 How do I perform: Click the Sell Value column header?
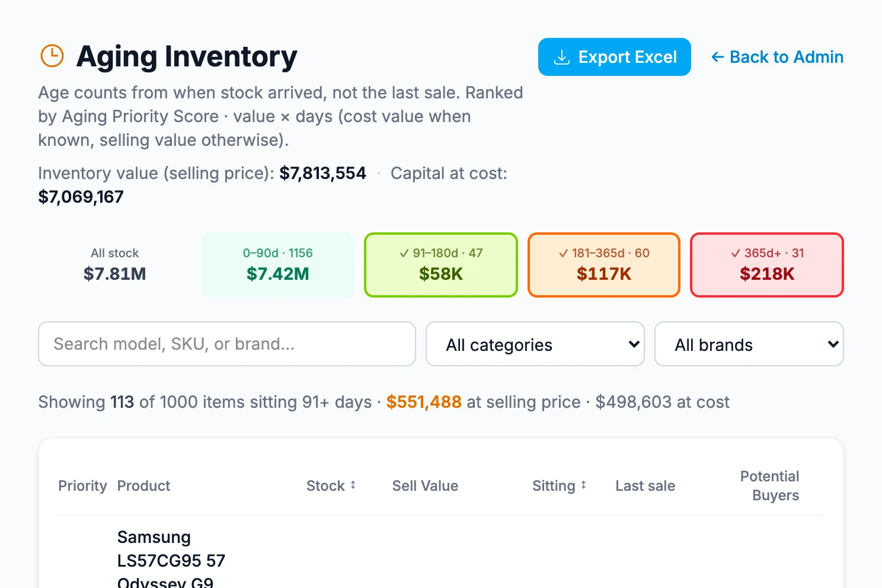pos(425,485)
